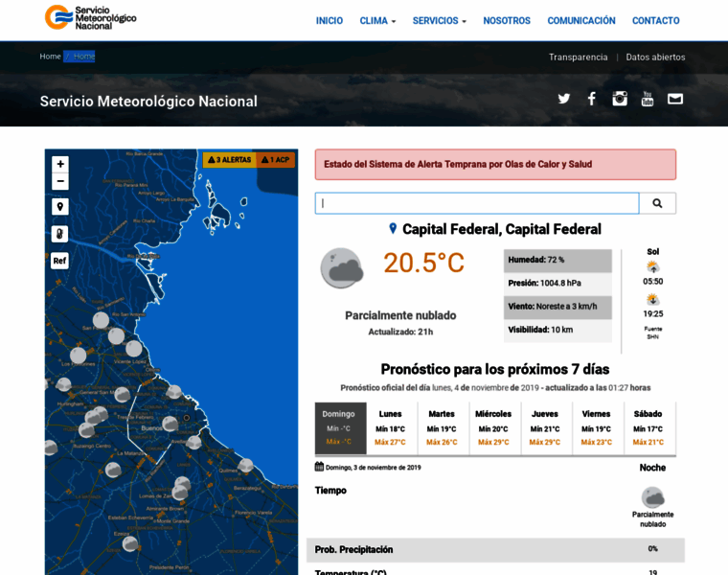Click the 1 ACP warning badge
This screenshot has height=575, width=728.
pyautogui.click(x=275, y=160)
